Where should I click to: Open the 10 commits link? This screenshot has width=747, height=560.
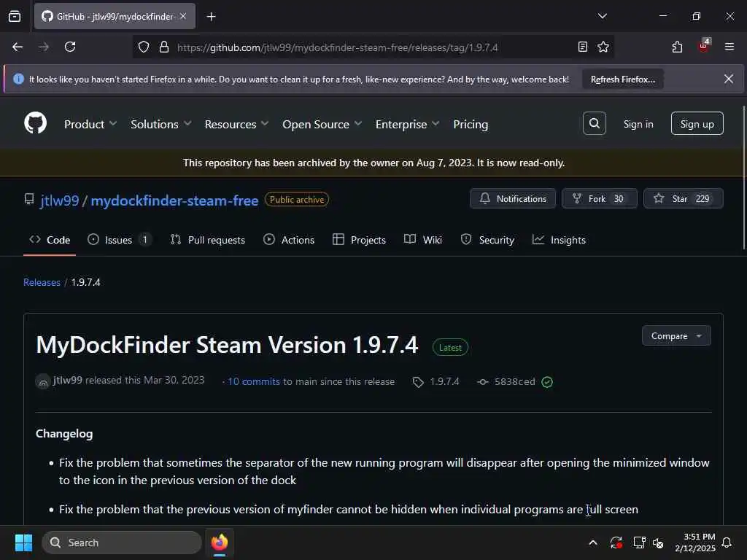tap(253, 381)
